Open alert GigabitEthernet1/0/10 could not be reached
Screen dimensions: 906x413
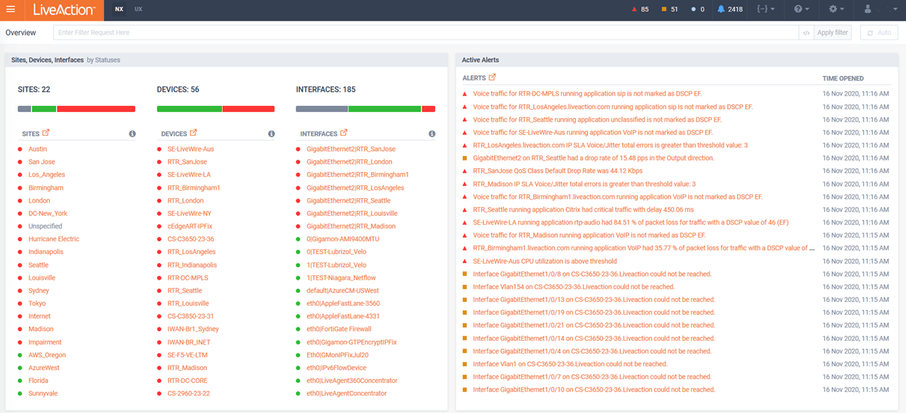pyautogui.click(x=594, y=389)
